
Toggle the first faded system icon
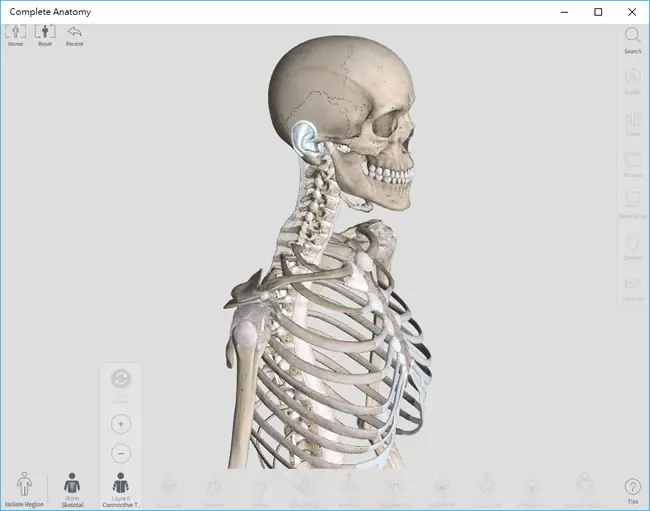pos(169,491)
